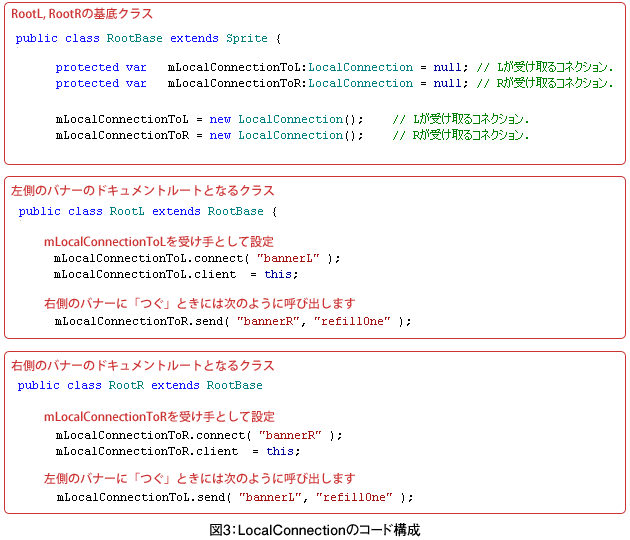
Task: Click the declaration 'protected var mLocalConnectionToL:LocalConnection = null;'
Action: click(x=262, y=67)
